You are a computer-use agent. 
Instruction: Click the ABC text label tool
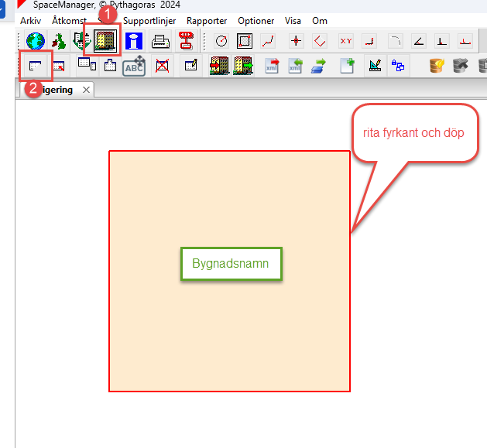point(134,66)
